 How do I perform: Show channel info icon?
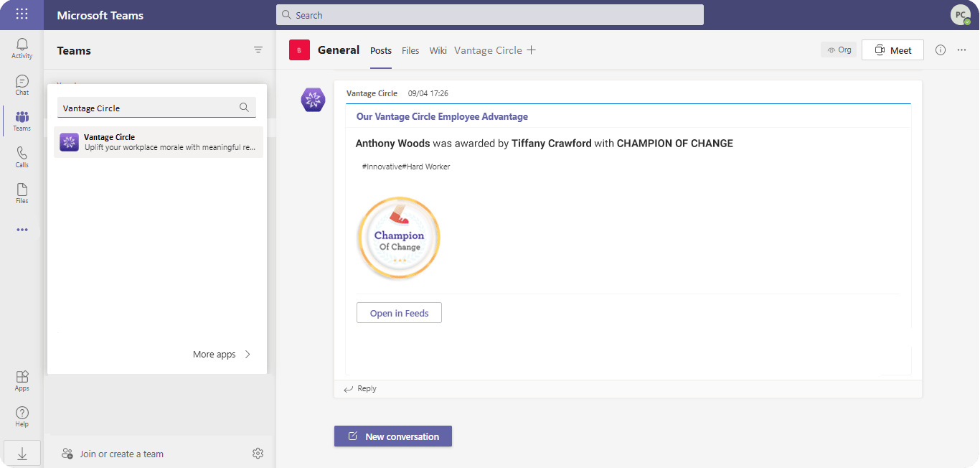pyautogui.click(x=941, y=50)
